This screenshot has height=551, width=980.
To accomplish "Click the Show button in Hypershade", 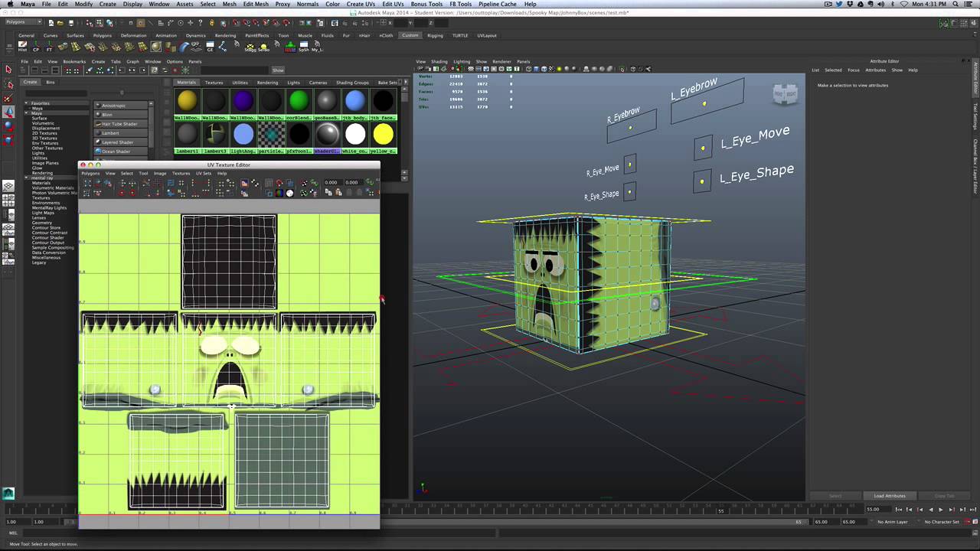I will 278,70.
